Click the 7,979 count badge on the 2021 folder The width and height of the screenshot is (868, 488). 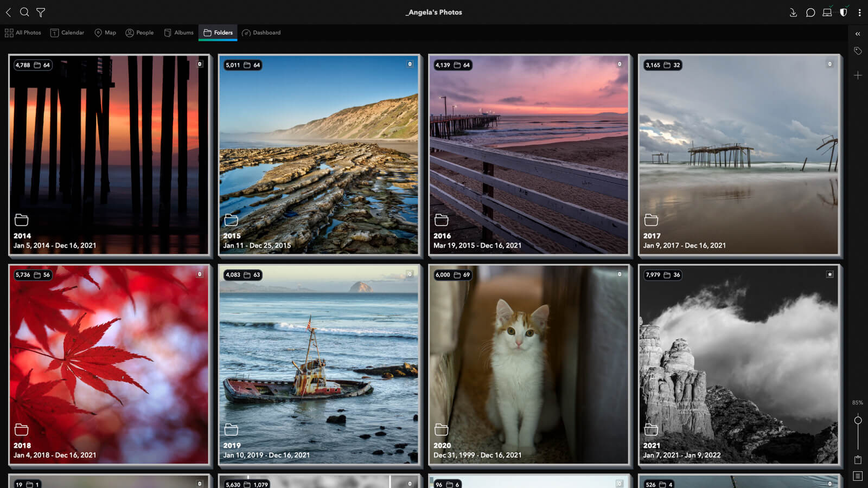coord(662,275)
